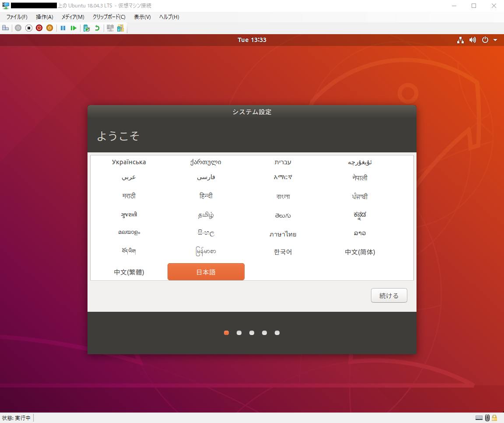Turn off the VM with black square icon
Screen dimensions: 504x423
(28, 28)
